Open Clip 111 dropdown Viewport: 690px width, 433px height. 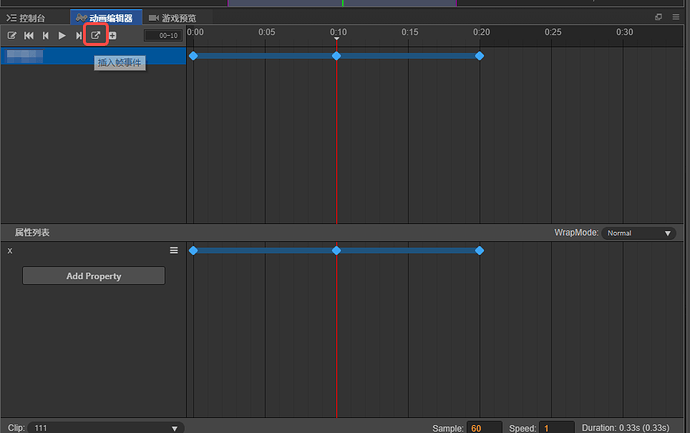106,428
